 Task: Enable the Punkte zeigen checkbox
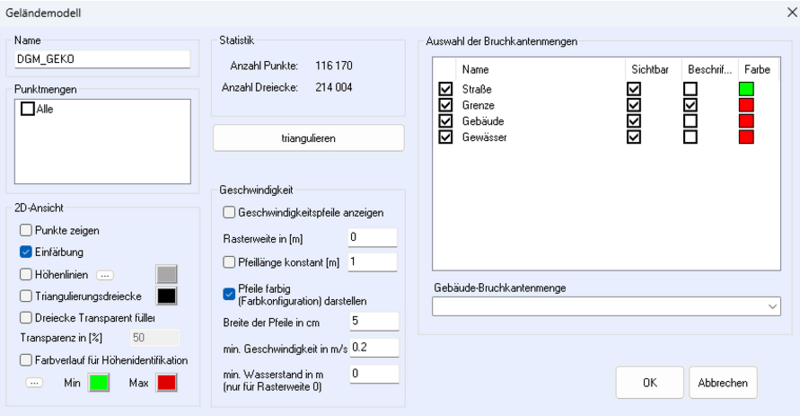pos(27,230)
